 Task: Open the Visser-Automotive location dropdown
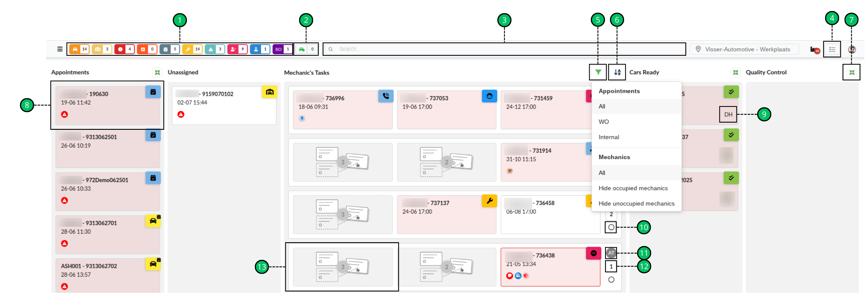coord(744,49)
